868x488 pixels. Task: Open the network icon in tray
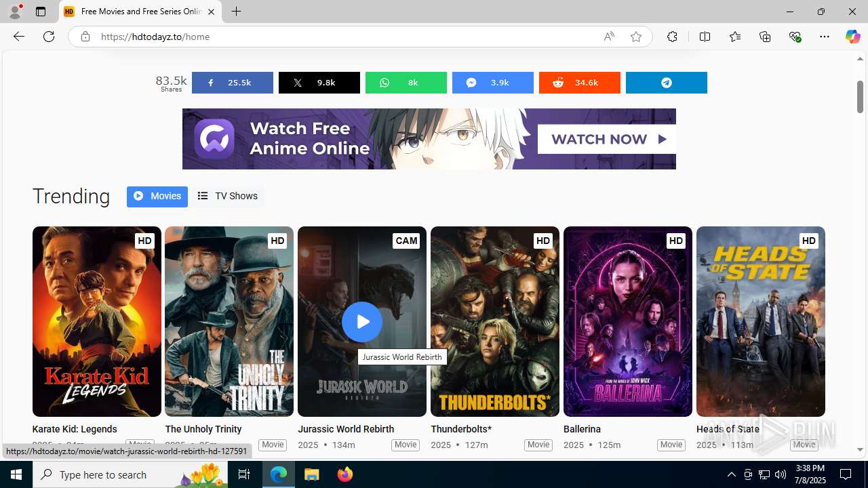pos(764,474)
